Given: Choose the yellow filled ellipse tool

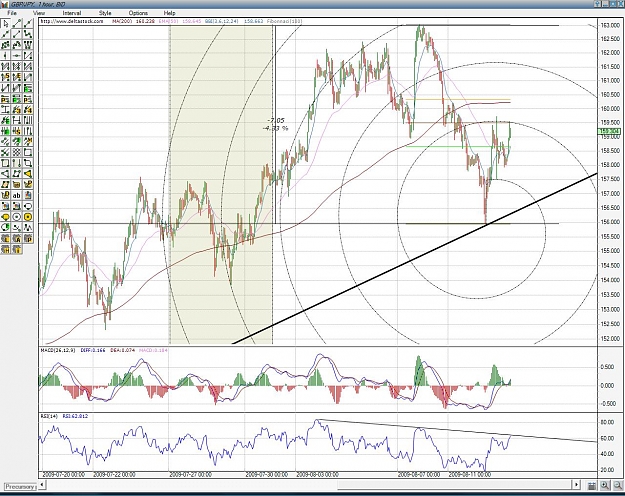Looking at the screenshot, I should click(x=5, y=217).
